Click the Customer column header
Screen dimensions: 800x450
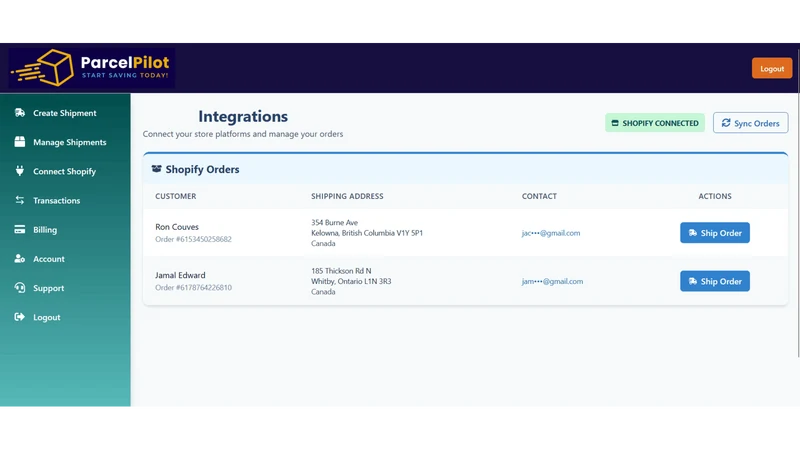pos(176,196)
